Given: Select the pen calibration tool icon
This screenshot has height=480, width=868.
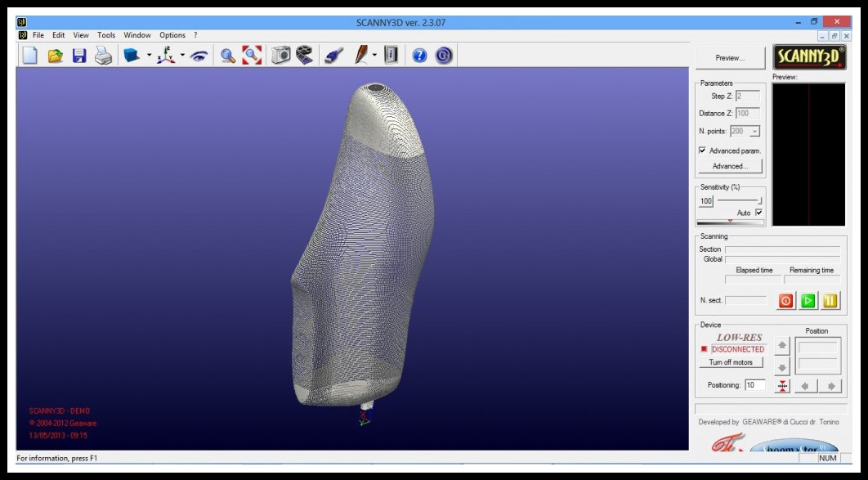Looking at the screenshot, I should [x=361, y=56].
